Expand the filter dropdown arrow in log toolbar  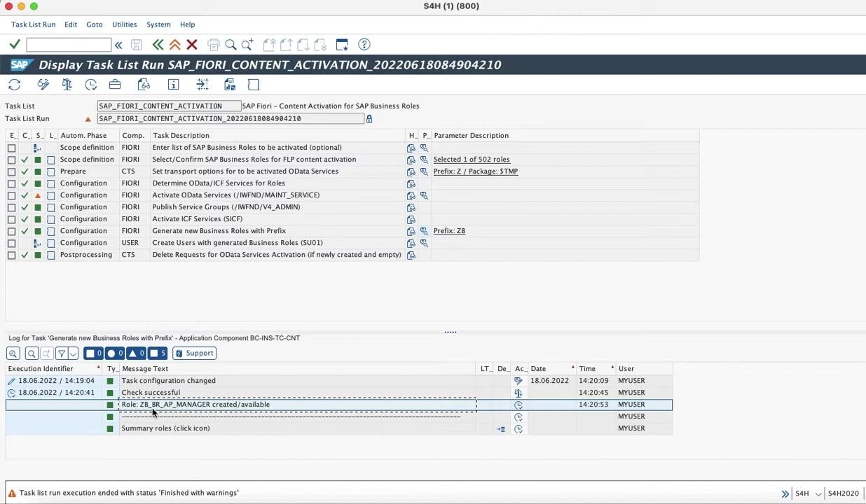point(73,353)
